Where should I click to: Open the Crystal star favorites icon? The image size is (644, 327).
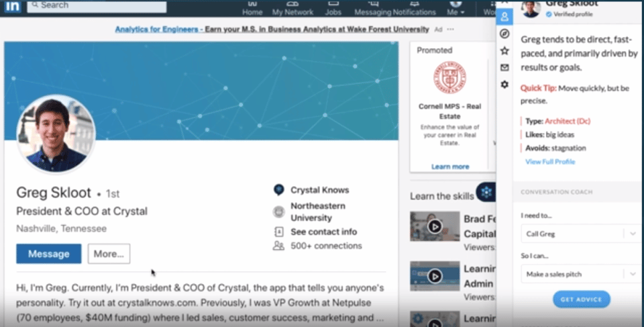click(504, 50)
